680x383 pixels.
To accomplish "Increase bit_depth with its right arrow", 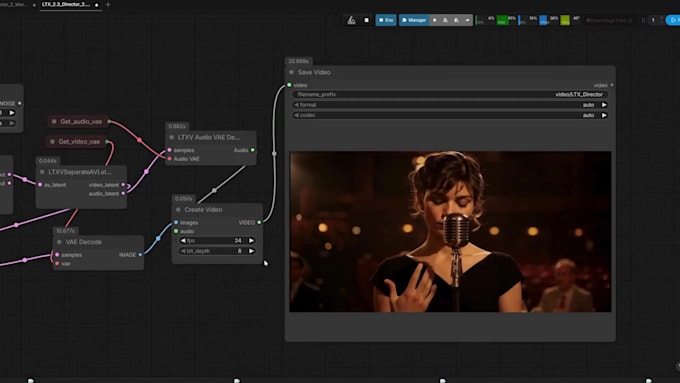I will click(251, 251).
